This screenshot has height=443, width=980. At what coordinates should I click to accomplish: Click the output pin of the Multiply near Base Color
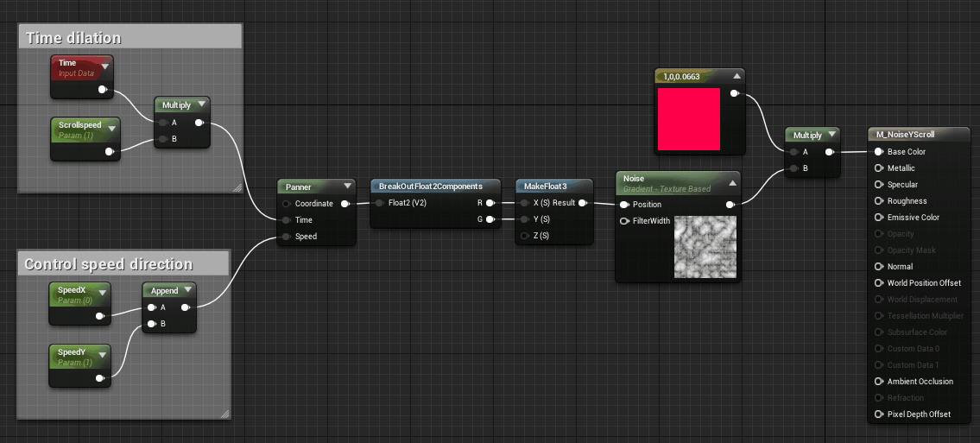[830, 152]
